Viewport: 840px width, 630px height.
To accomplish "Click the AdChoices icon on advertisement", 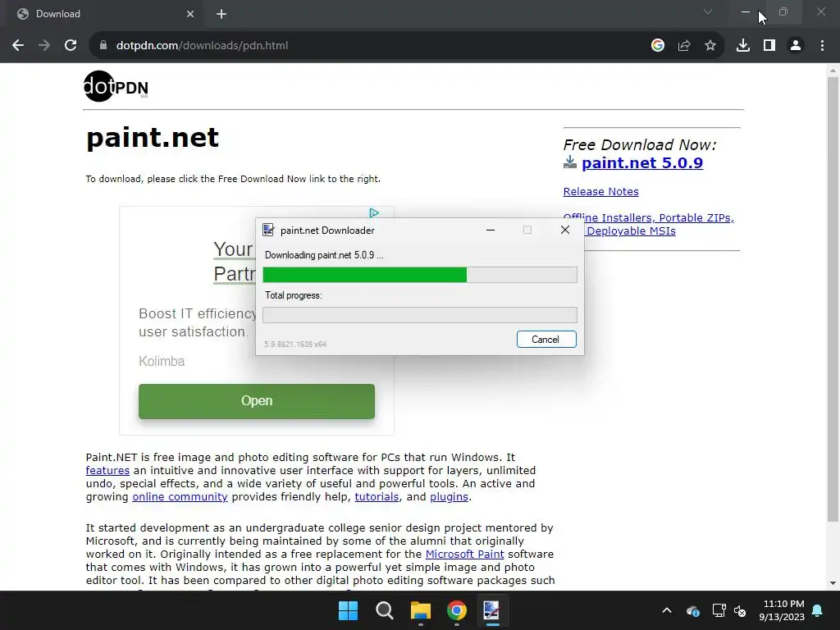I will tap(374, 212).
